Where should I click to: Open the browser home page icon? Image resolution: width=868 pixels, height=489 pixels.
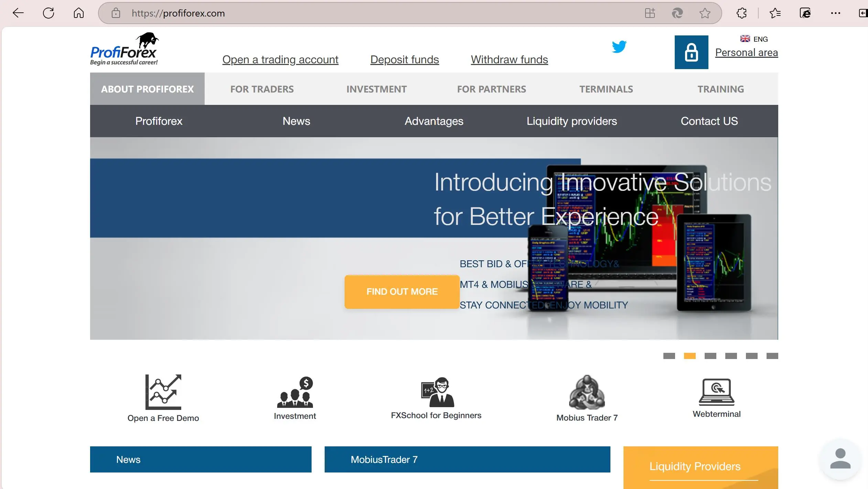(x=79, y=13)
